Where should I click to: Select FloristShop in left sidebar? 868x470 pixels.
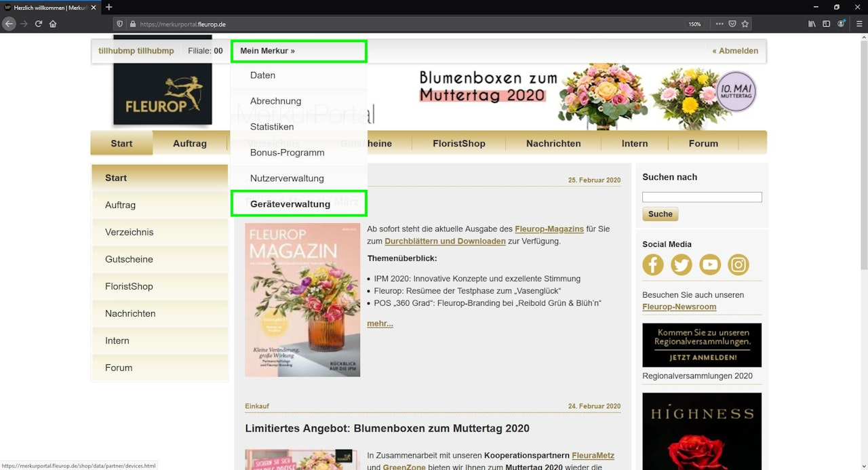click(x=160, y=286)
